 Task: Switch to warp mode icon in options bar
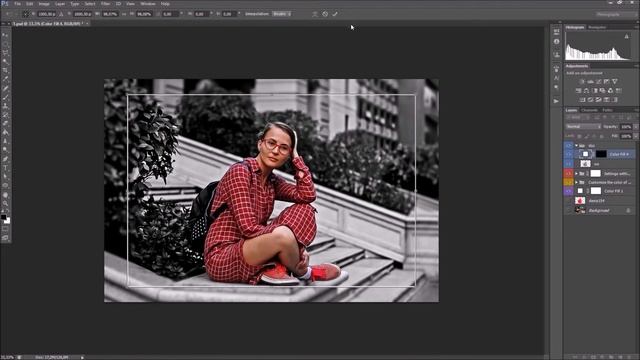click(315, 14)
